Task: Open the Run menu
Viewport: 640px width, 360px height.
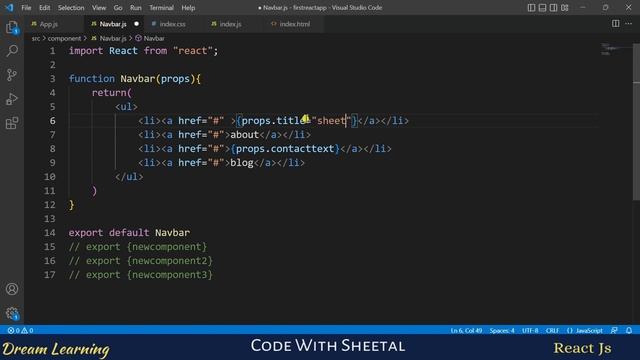Action: pos(136,8)
